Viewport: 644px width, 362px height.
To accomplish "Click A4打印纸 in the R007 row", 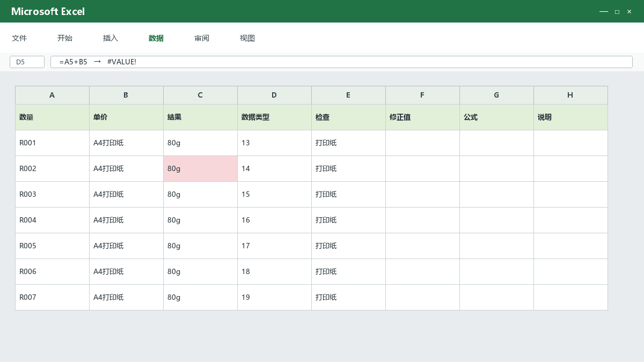I will (x=126, y=297).
